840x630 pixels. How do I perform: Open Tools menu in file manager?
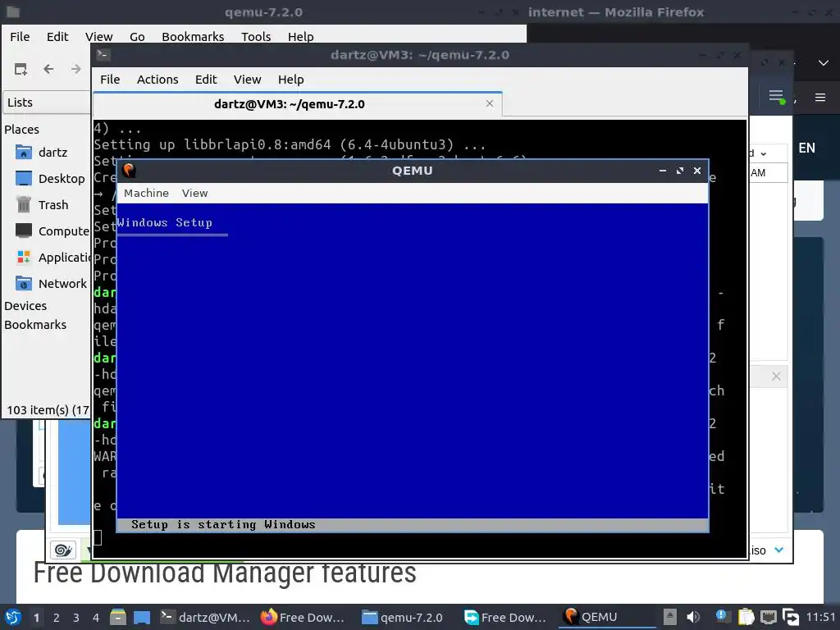click(256, 36)
